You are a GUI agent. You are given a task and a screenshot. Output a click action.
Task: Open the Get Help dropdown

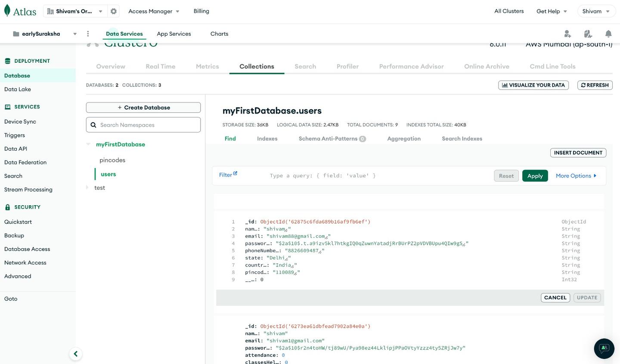pos(552,11)
